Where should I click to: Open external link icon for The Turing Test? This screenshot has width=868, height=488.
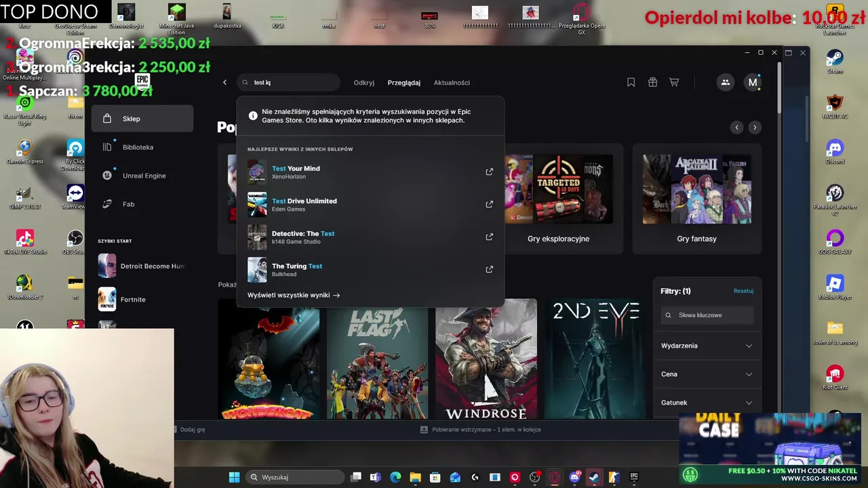(x=489, y=270)
